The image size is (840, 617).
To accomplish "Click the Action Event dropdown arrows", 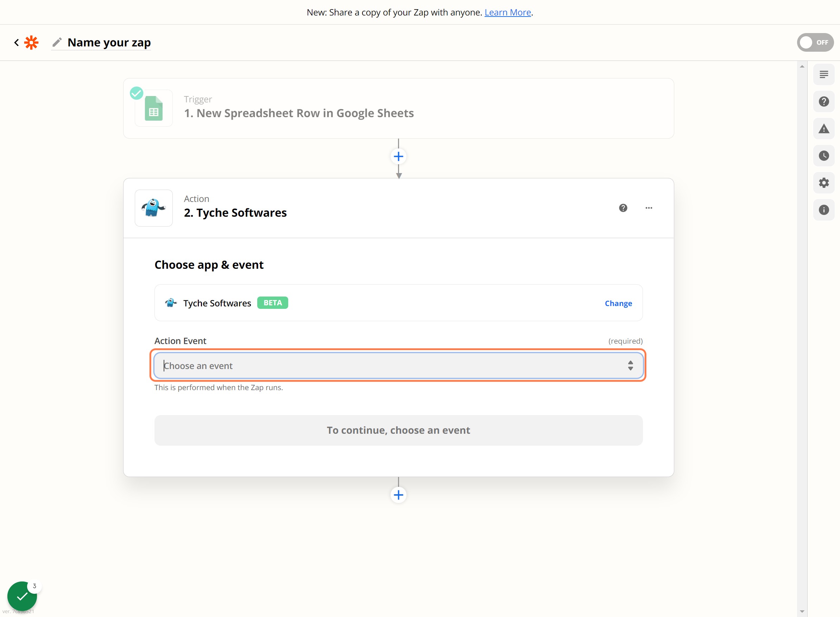I will click(630, 365).
